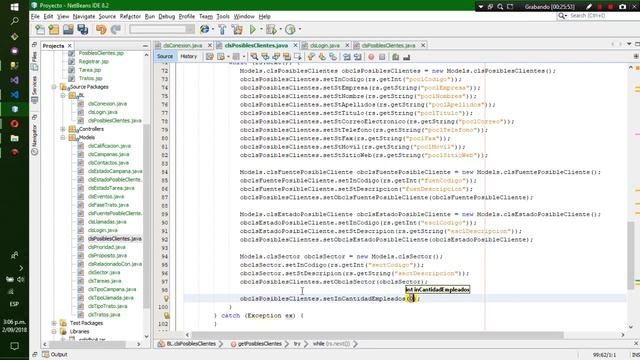This screenshot has width=640, height=360.
Task: Click the Find Selection magnifier icon
Action: 254,57
